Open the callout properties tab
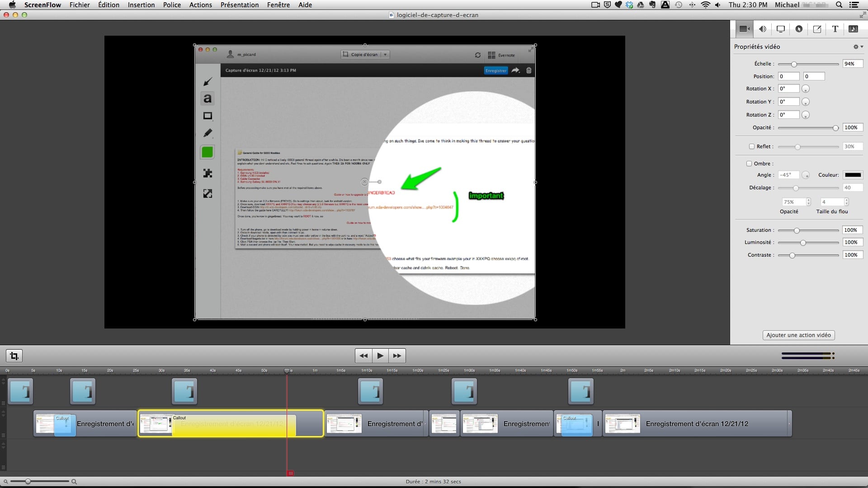Image resolution: width=868 pixels, height=488 pixels. [799, 29]
